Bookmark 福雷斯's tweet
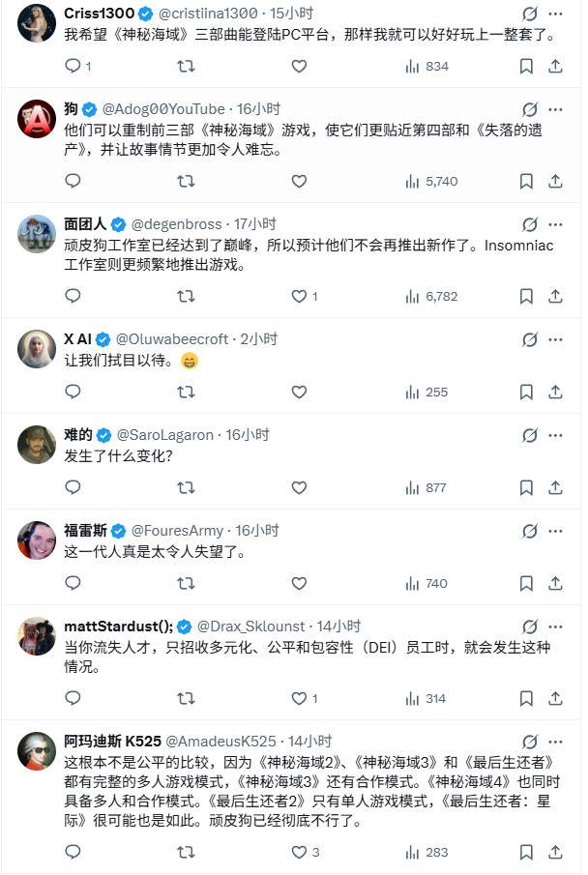Viewport: 588px width, 875px height. pyautogui.click(x=524, y=583)
